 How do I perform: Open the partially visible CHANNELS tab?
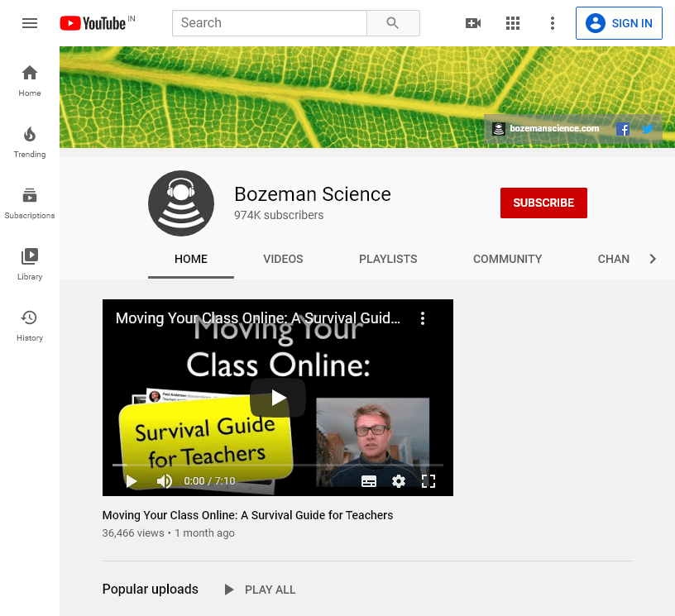614,259
